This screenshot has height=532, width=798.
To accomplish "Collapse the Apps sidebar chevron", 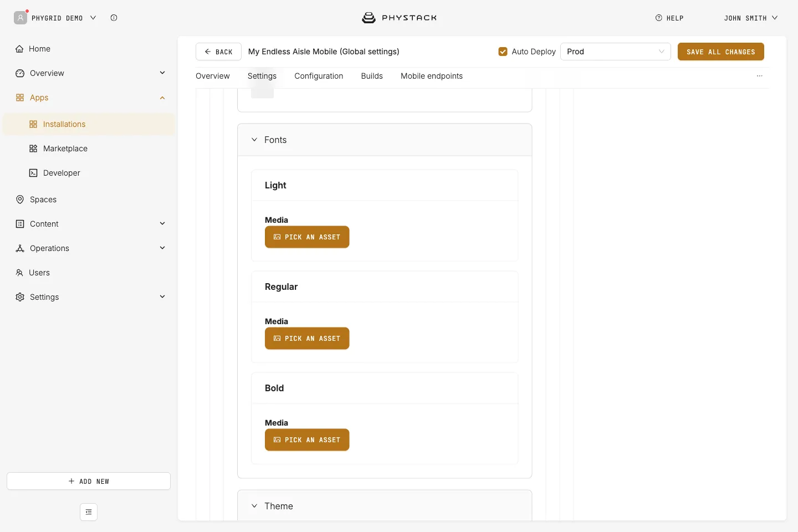I will (x=162, y=98).
